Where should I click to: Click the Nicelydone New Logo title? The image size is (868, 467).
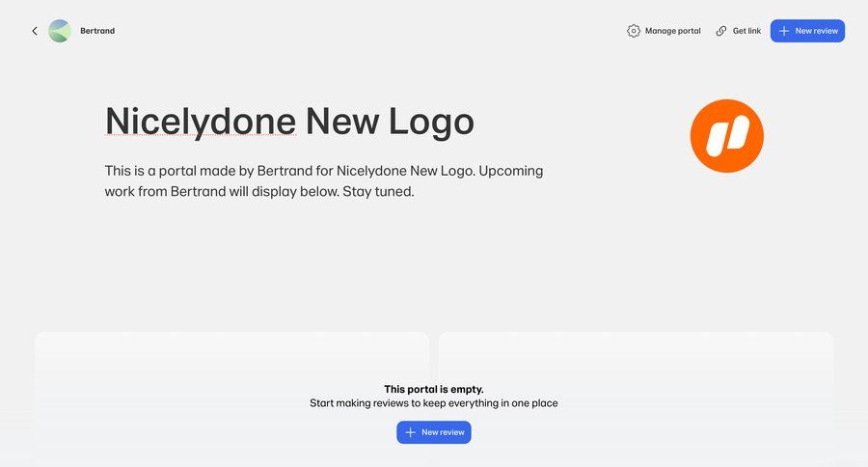point(289,122)
